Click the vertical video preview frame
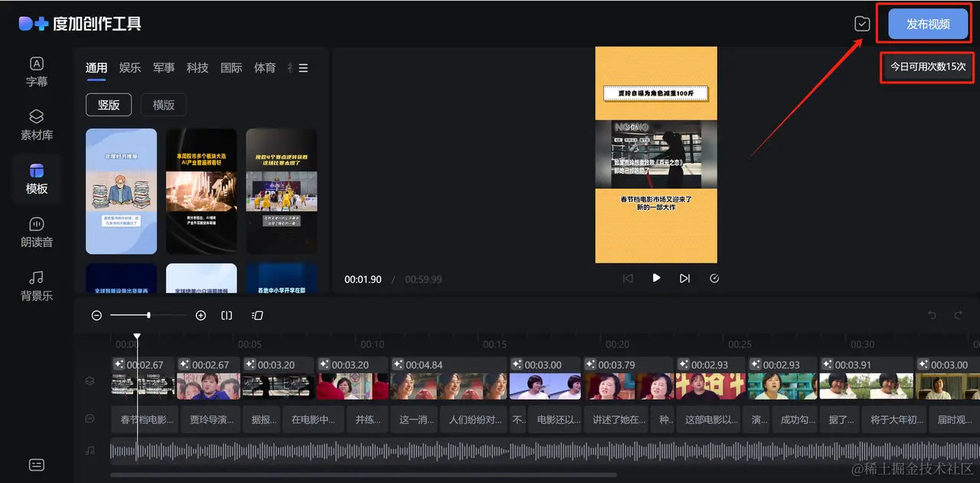 (x=656, y=155)
